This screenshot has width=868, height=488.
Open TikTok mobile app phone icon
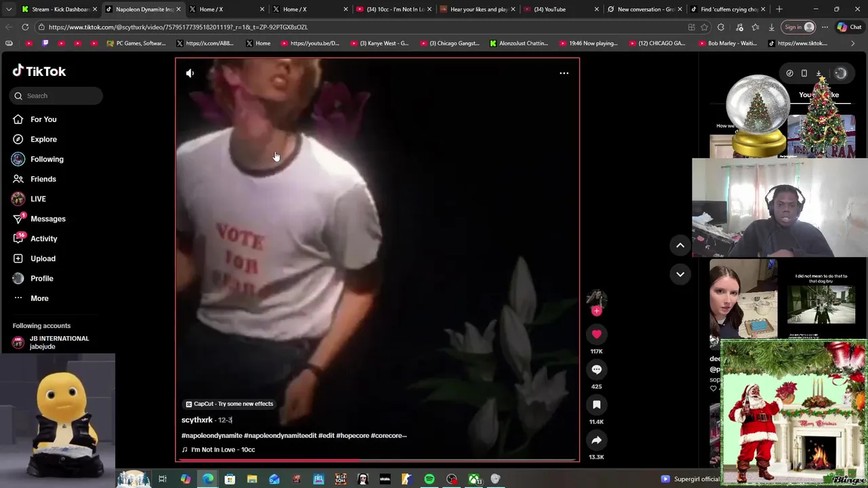point(804,73)
